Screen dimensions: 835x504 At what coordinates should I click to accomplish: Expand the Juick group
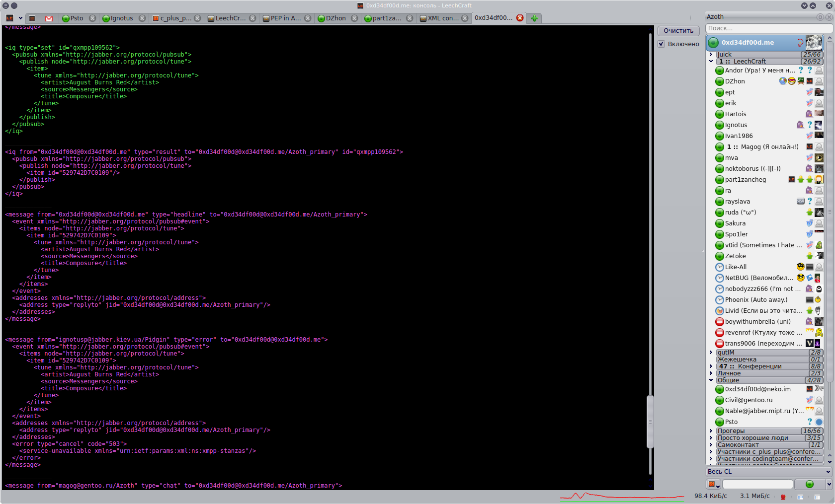pos(711,55)
